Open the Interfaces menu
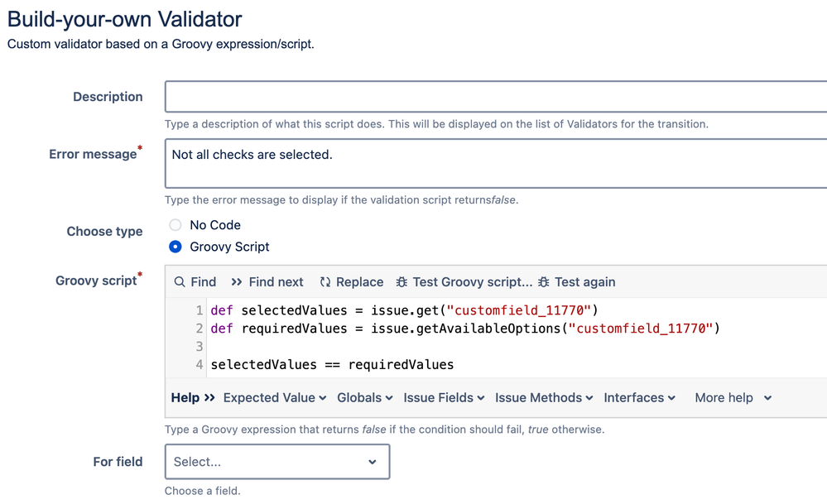 tap(639, 397)
